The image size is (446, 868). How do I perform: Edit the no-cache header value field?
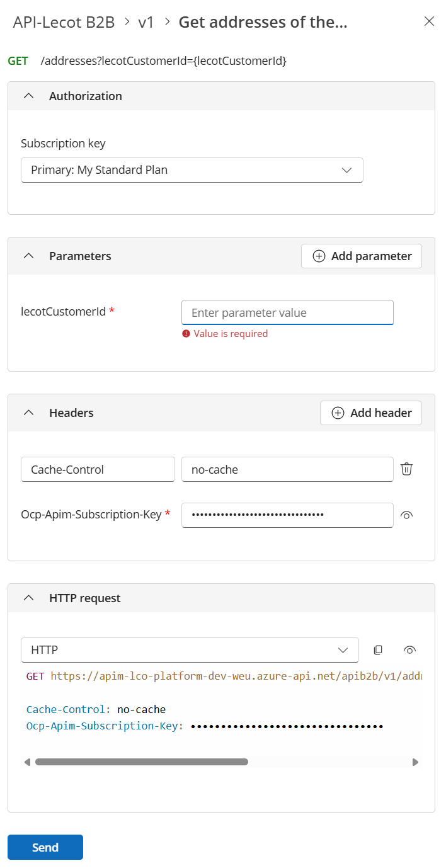(x=287, y=469)
